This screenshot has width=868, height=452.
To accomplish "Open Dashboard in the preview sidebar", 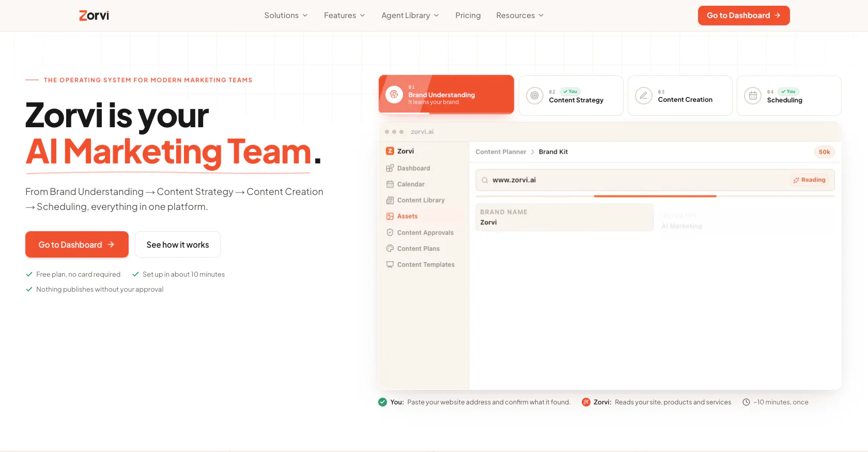I will tap(413, 168).
